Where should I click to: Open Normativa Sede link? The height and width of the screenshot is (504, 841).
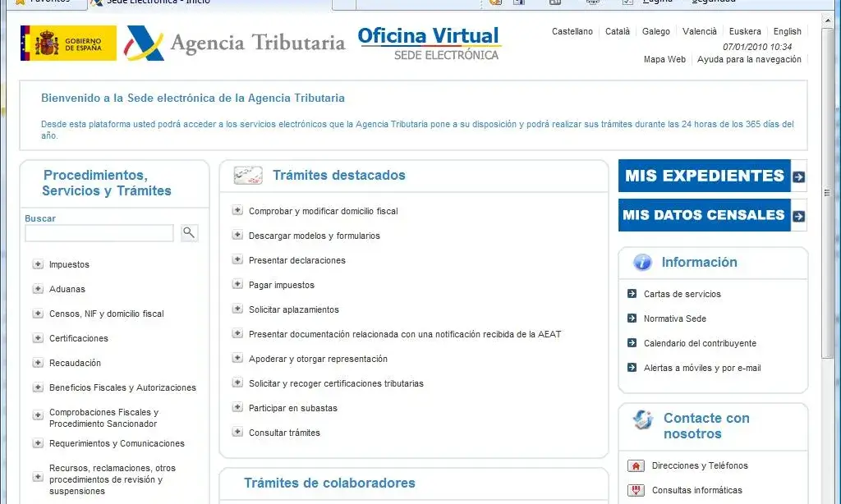[x=675, y=318]
